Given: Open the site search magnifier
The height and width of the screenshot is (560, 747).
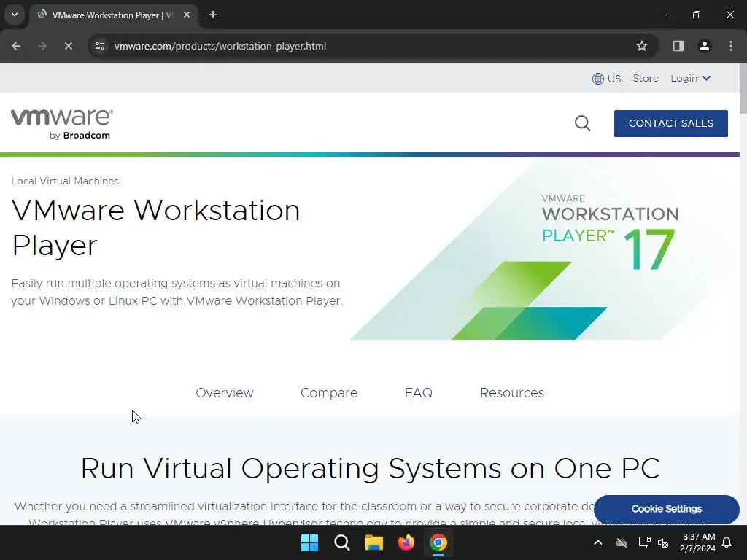Looking at the screenshot, I should (582, 123).
